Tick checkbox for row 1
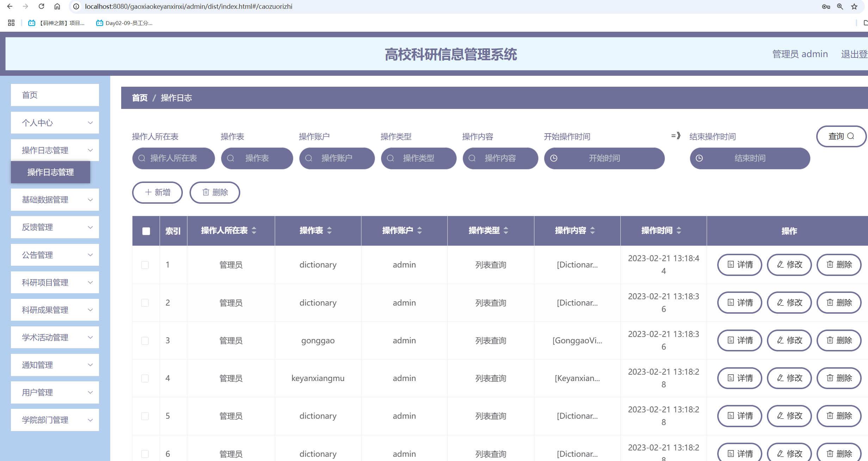Screen dimensions: 868x461 point(145,265)
